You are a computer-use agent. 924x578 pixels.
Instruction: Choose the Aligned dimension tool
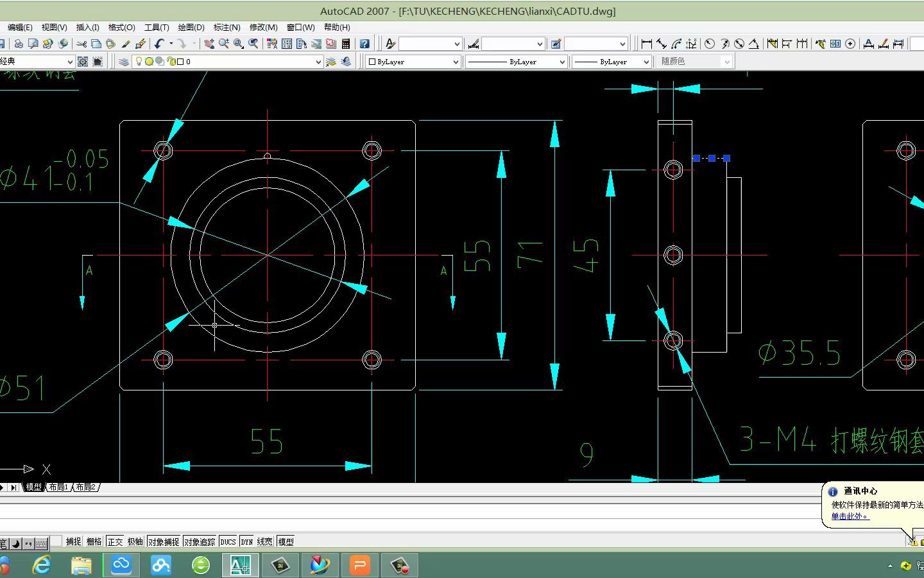662,44
